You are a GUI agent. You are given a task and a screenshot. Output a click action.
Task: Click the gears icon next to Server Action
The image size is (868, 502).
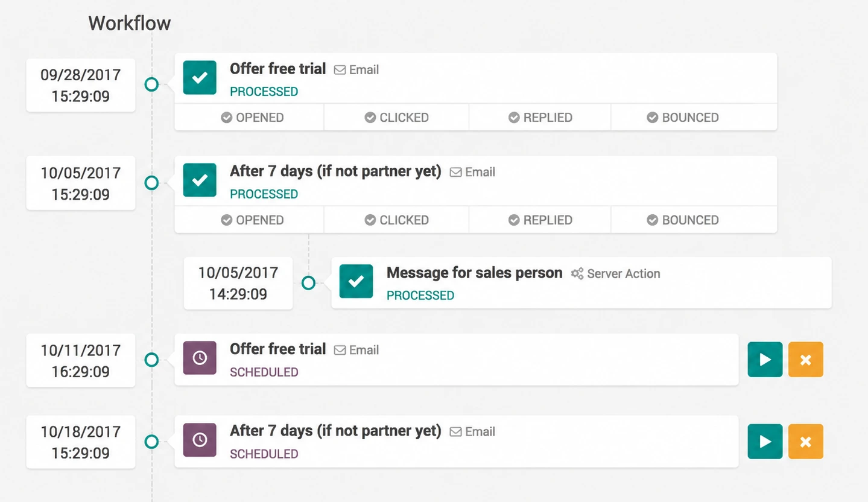tap(577, 274)
